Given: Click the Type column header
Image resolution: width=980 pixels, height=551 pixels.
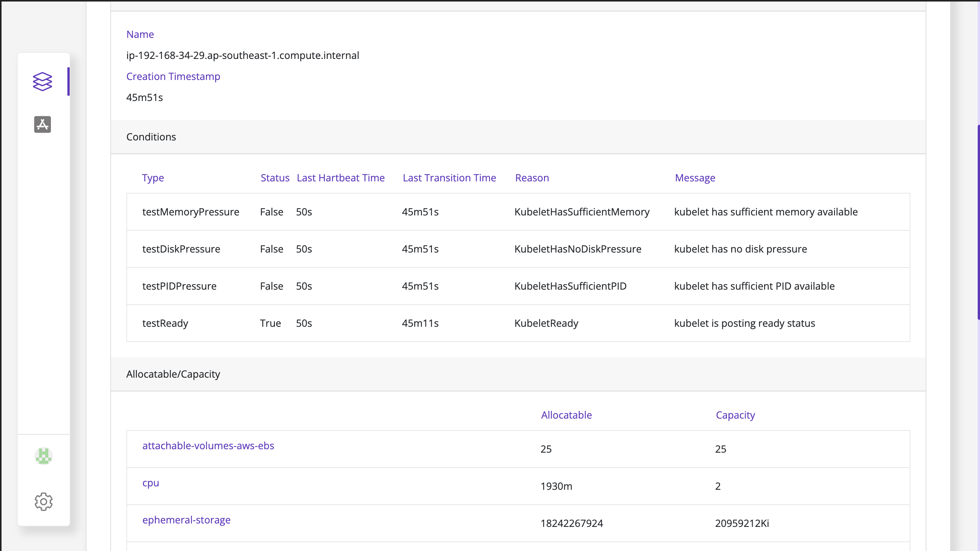Looking at the screenshot, I should 153,178.
